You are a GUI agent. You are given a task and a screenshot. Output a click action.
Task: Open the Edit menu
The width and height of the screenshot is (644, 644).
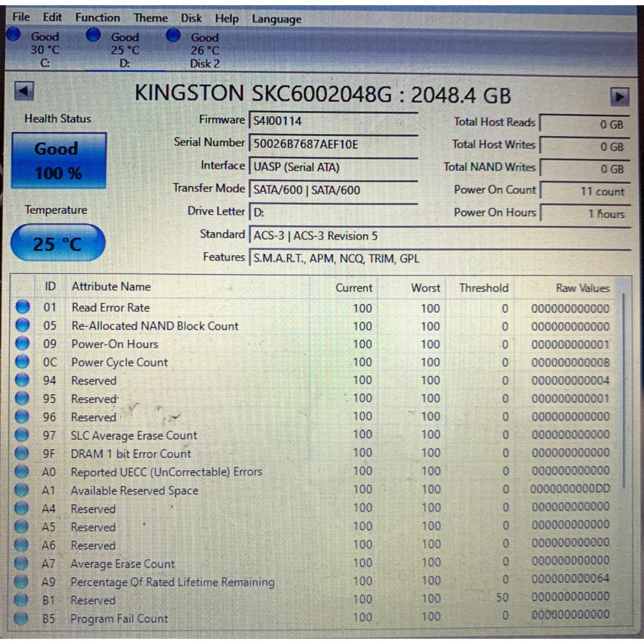53,17
